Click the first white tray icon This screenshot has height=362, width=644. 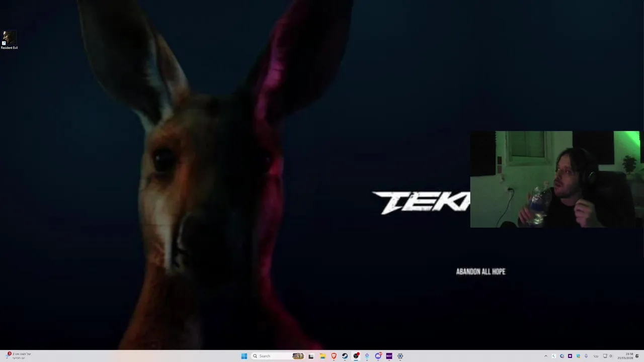click(554, 356)
